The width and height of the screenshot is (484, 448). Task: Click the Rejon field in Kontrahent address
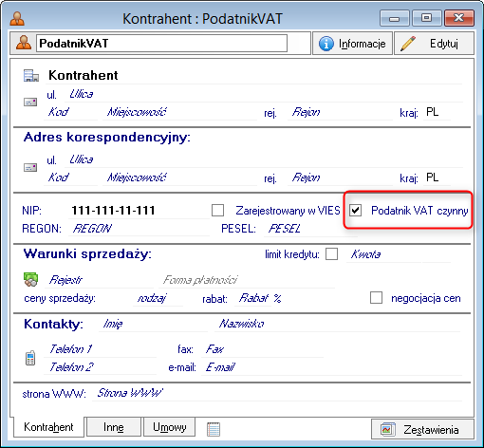(x=341, y=112)
